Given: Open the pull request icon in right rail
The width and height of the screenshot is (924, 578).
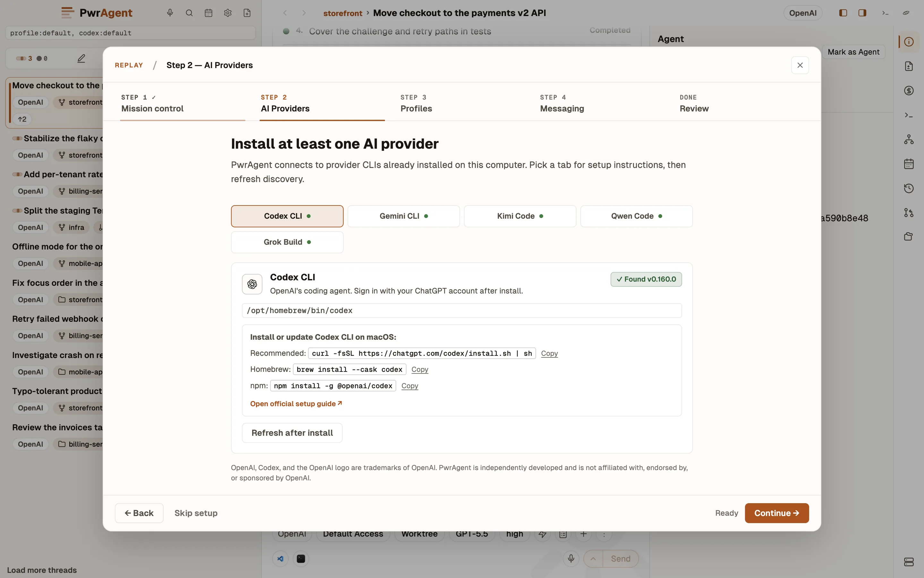Looking at the screenshot, I should tap(909, 213).
